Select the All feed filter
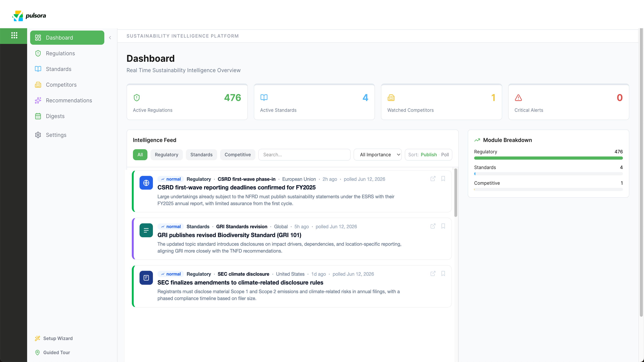Screen dimensions: 644x362 [x=140, y=155]
